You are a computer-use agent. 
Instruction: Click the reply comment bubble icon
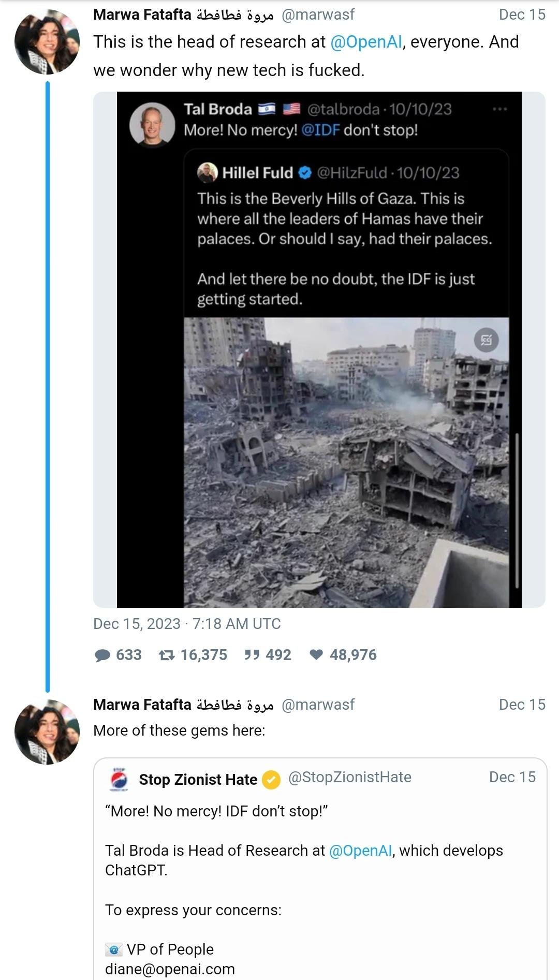point(102,655)
